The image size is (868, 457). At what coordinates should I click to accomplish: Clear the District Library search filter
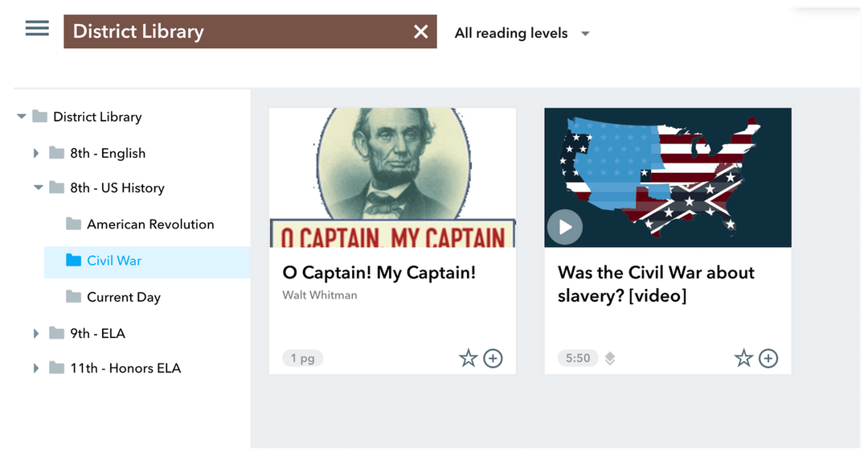tap(420, 31)
